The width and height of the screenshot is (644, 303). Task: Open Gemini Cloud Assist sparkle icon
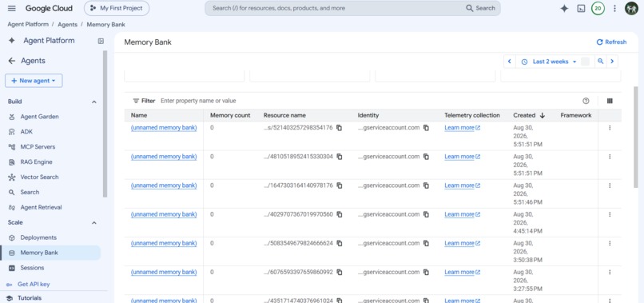coord(564,8)
